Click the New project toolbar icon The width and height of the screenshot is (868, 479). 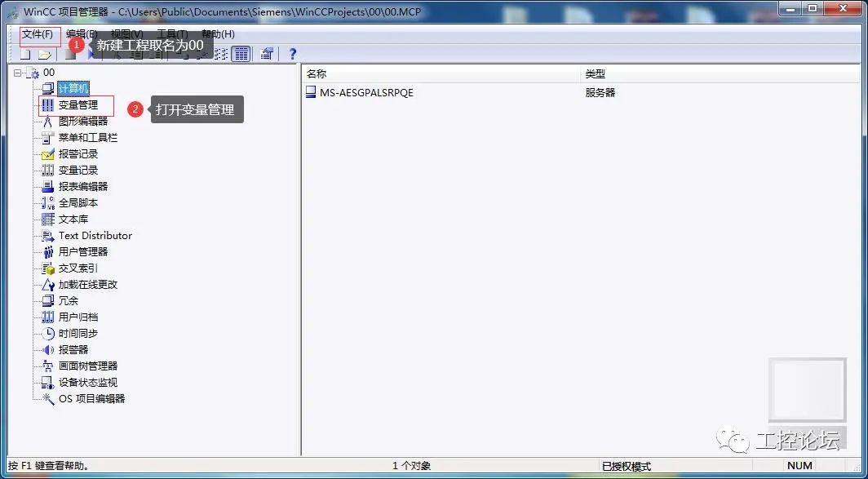(25, 55)
